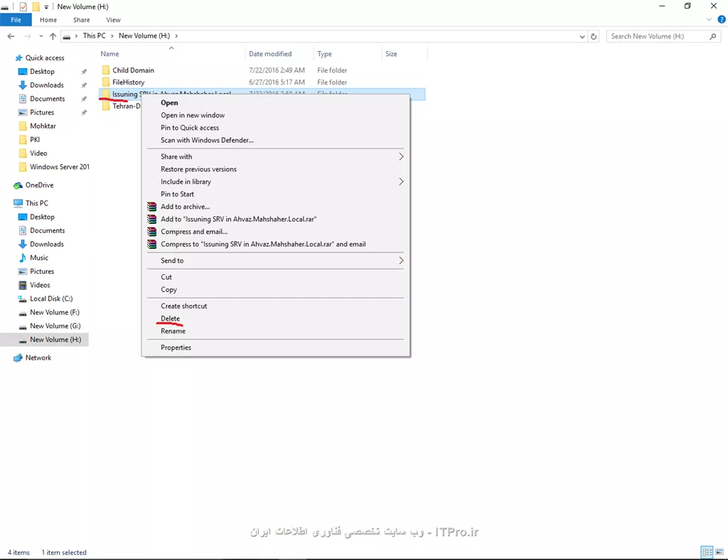This screenshot has height=560, width=728.
Task: Click the OneDrive cloud icon in sidebar
Action: tap(18, 185)
